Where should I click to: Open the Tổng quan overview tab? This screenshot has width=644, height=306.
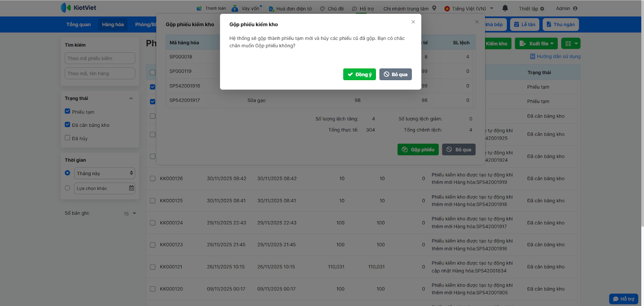pos(78,25)
